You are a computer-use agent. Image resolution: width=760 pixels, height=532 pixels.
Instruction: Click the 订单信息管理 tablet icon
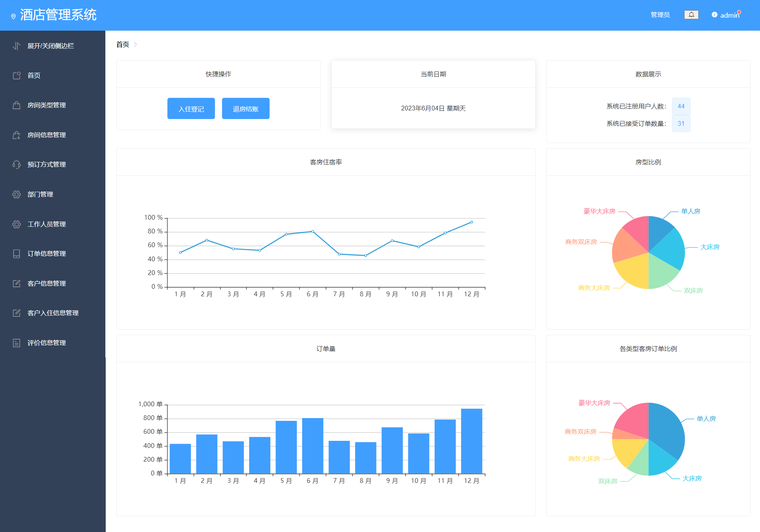(x=17, y=254)
